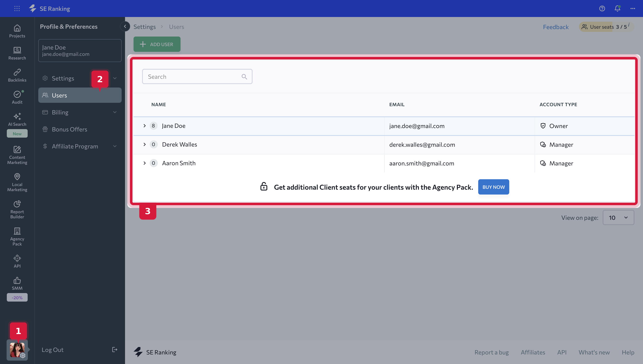Image resolution: width=643 pixels, height=364 pixels.
Task: Click the ADD USER button
Action: pyautogui.click(x=157, y=44)
